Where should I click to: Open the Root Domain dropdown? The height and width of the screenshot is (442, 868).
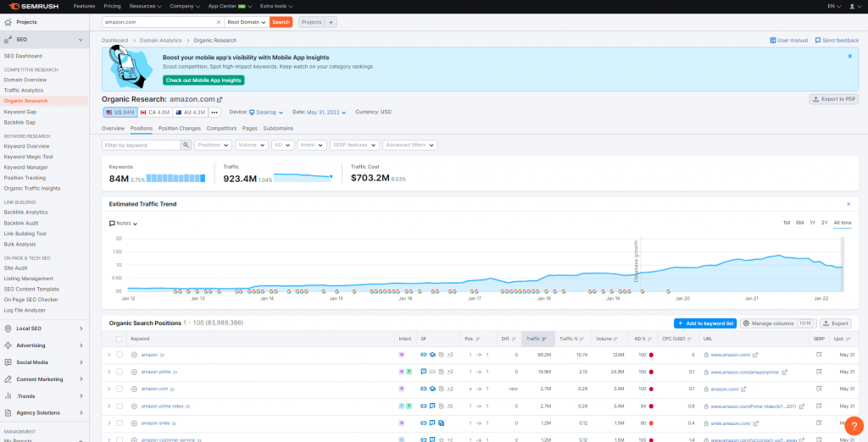(x=247, y=22)
